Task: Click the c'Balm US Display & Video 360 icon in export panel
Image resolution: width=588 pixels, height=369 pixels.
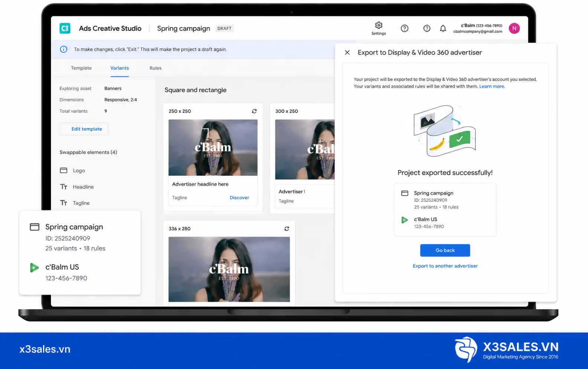Action: point(405,220)
